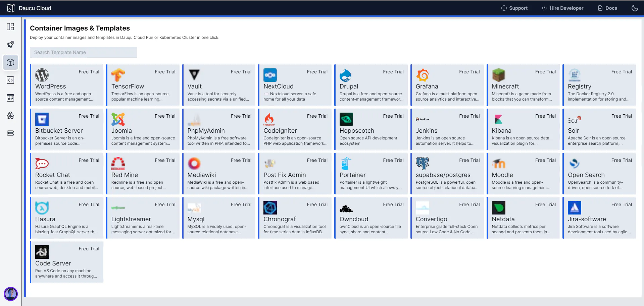
Task: Click the WordPress logo icon
Action: [x=42, y=75]
